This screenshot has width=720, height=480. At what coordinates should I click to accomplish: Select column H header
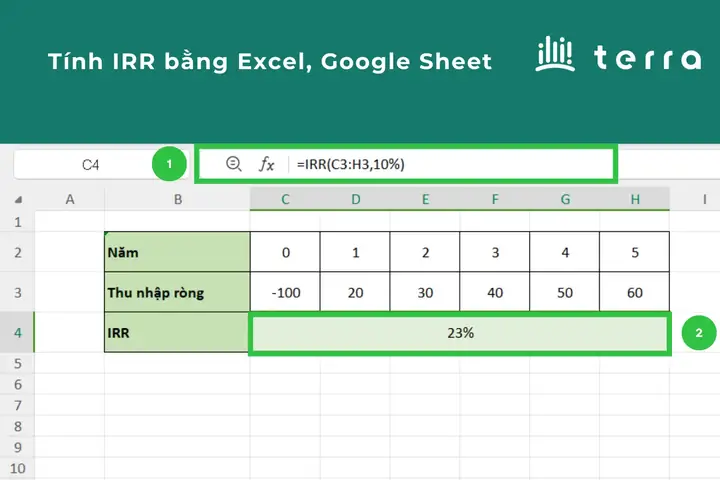pos(635,199)
